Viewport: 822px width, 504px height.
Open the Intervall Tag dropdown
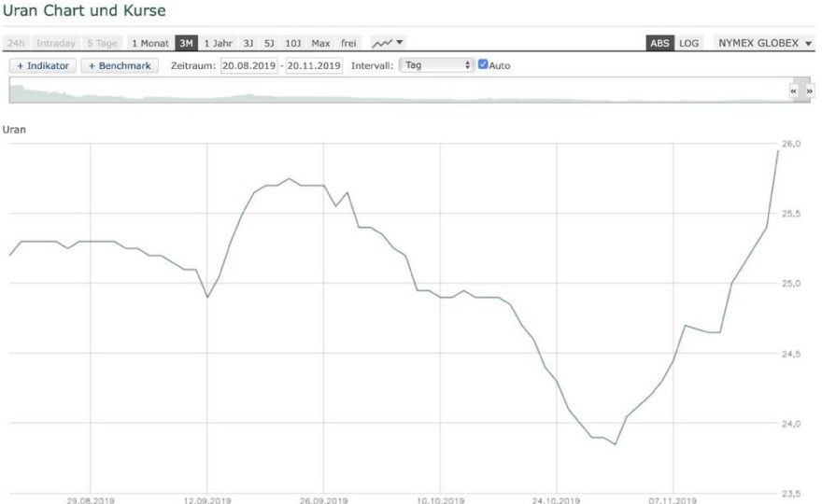click(x=437, y=65)
